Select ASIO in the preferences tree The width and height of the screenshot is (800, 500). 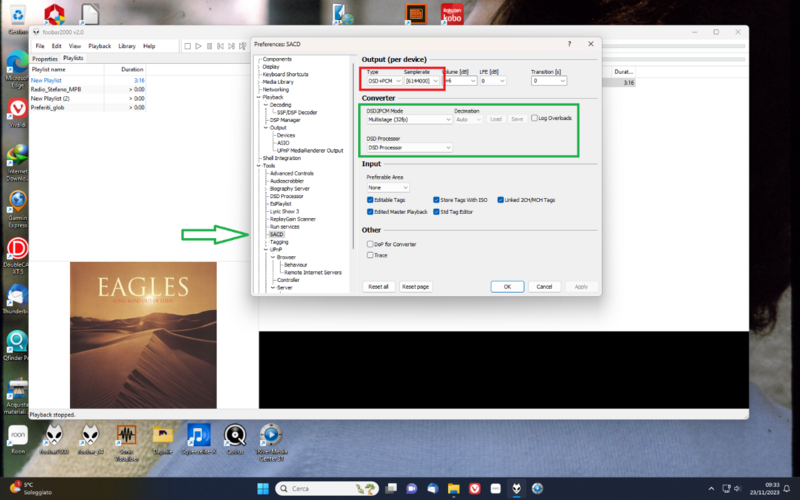point(283,143)
